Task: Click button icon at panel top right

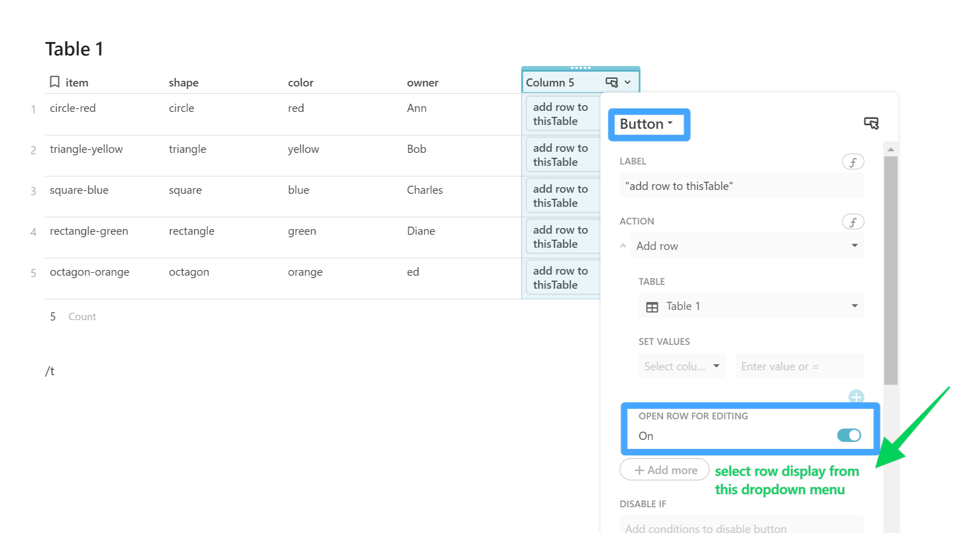Action: 871,123
